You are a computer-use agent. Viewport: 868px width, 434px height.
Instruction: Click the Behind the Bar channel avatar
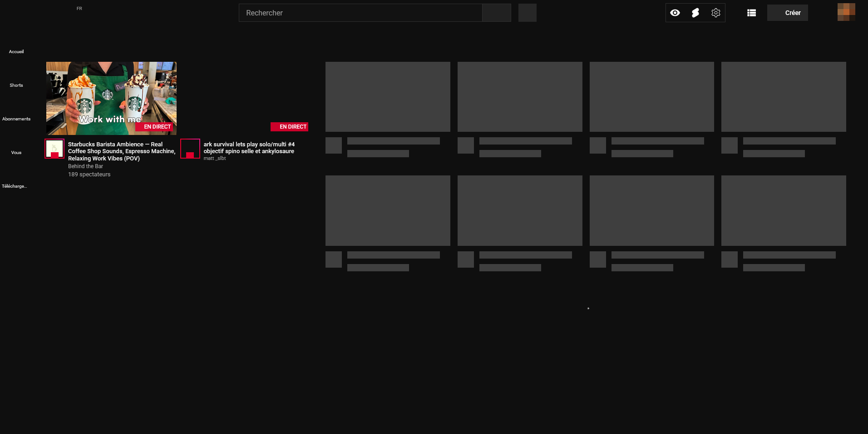[54, 149]
